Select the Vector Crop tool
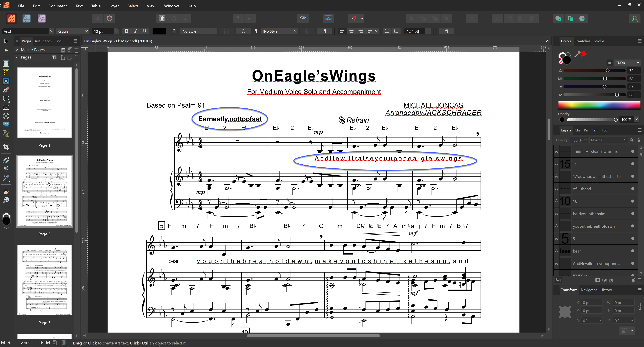 (6, 147)
